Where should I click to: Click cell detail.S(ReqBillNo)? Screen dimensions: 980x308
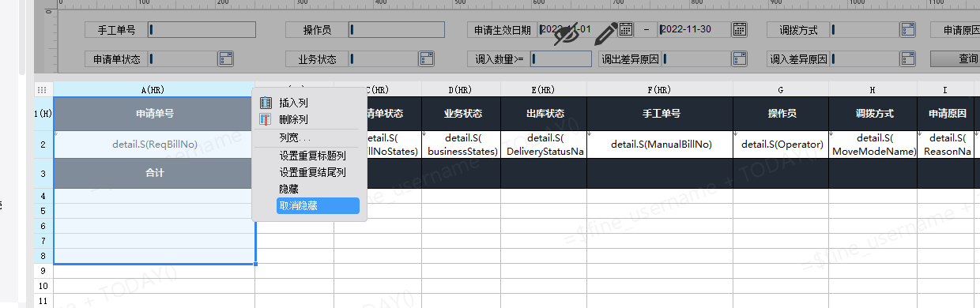[154, 144]
